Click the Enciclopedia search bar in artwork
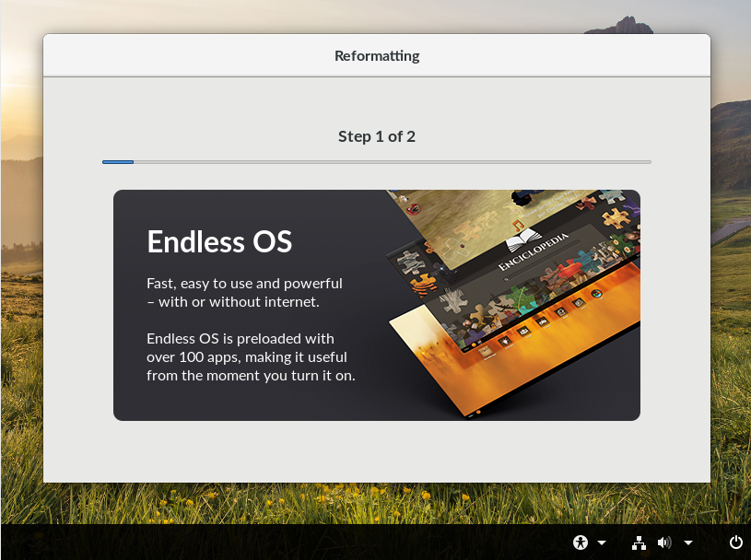Screen dimensions: 751x560 click(x=541, y=261)
